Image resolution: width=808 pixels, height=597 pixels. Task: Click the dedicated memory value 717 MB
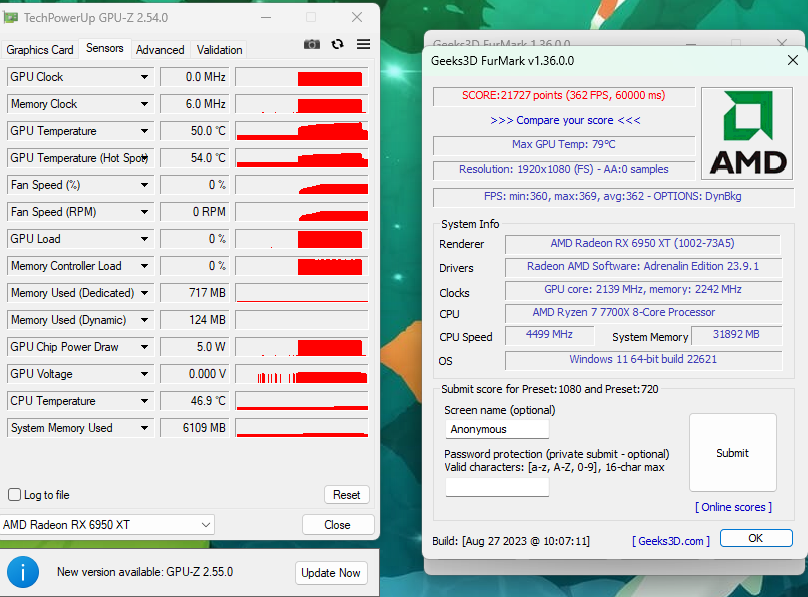[195, 293]
